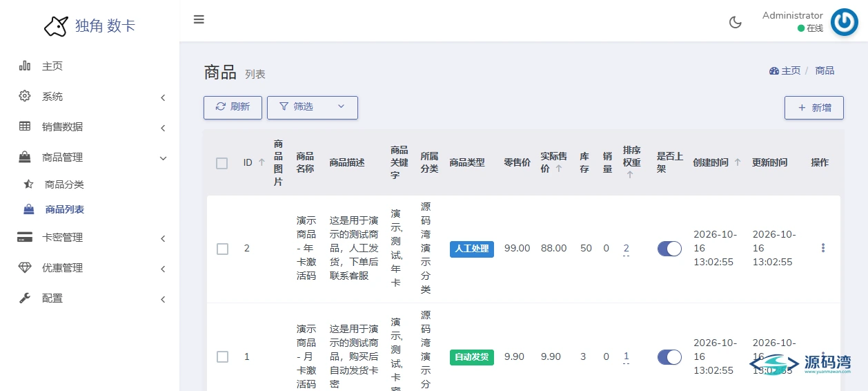Click the 商品描述 column header
This screenshot has width=868, height=391.
(x=347, y=162)
